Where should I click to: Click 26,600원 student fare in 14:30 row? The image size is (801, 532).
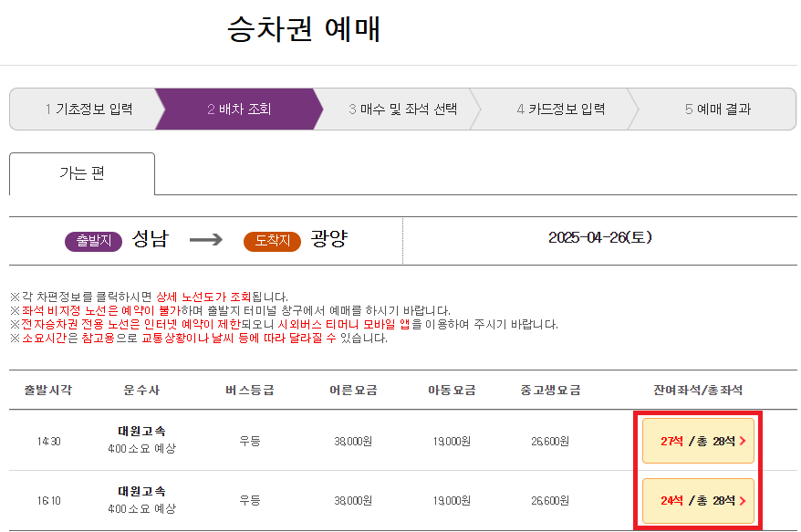[550, 441]
